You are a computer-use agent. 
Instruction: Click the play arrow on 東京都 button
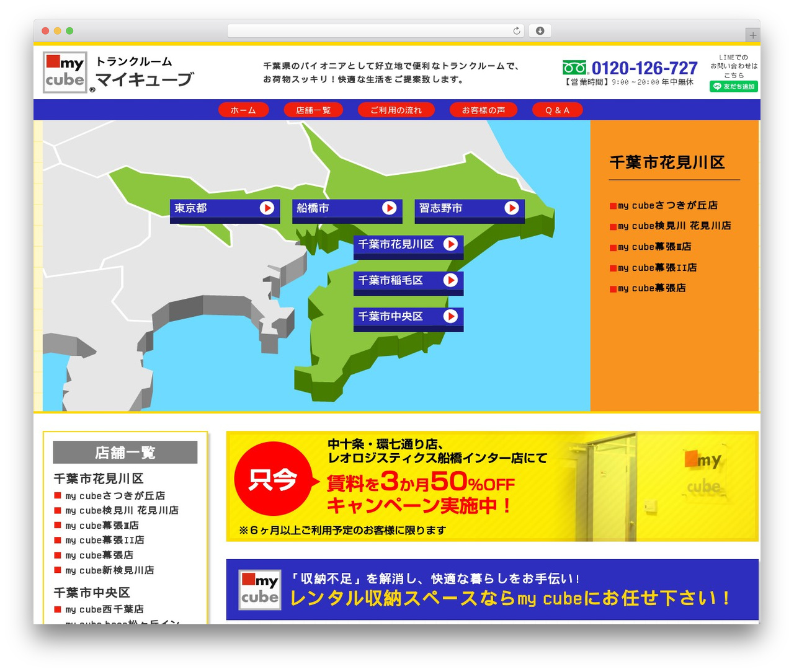pos(267,208)
